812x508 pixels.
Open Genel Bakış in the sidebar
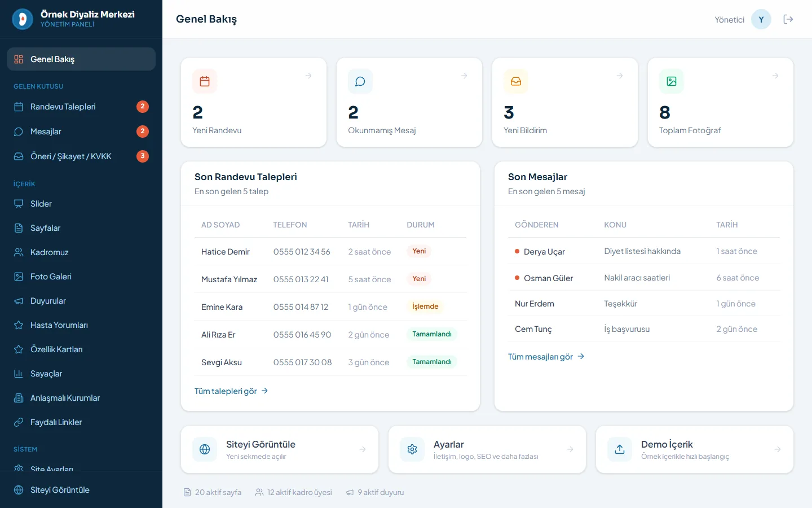(81, 59)
